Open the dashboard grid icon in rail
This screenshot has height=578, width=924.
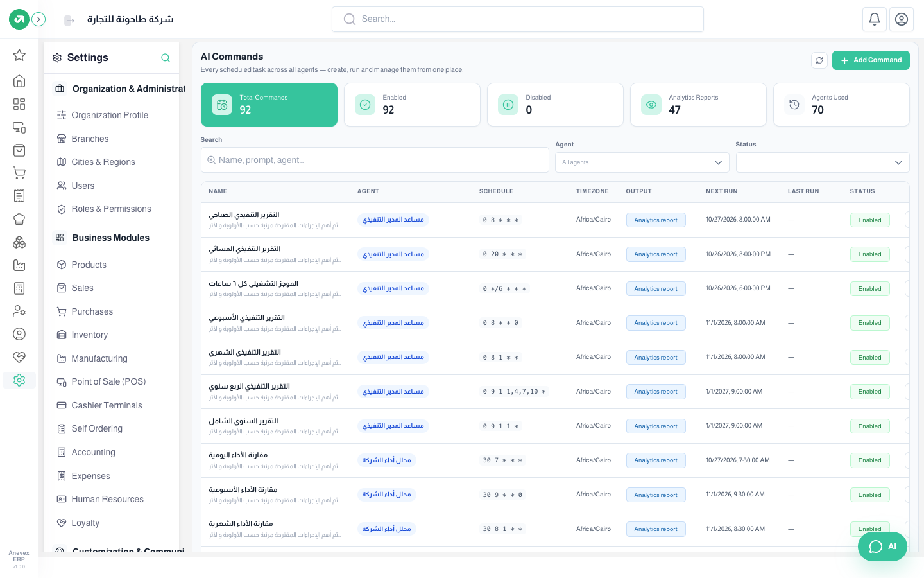pos(19,104)
